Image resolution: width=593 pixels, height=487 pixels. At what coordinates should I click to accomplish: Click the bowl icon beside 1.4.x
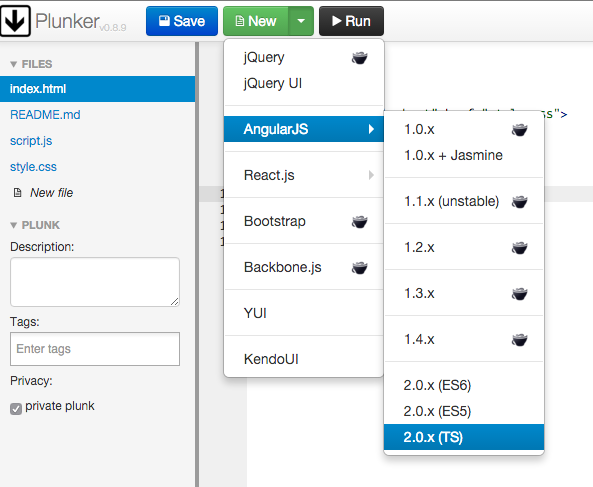pyautogui.click(x=520, y=340)
